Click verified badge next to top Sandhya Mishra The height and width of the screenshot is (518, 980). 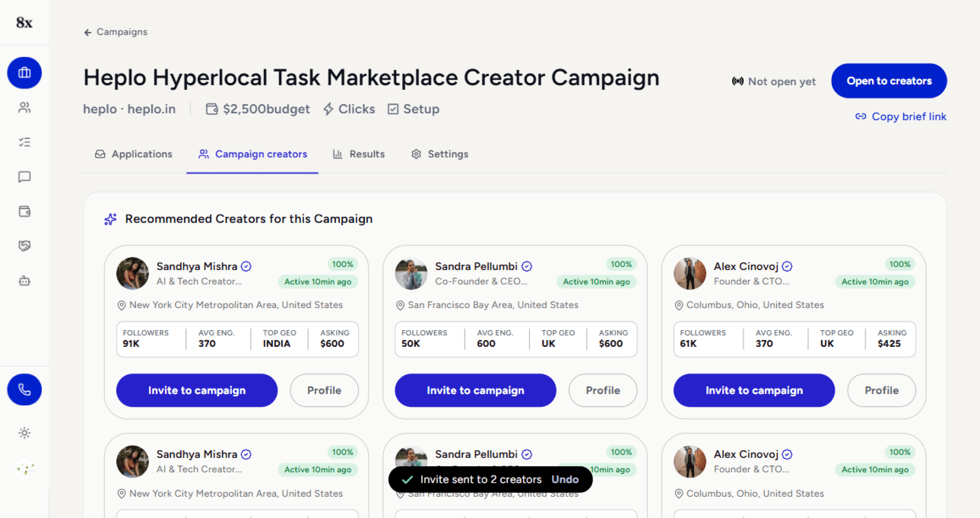(x=246, y=266)
